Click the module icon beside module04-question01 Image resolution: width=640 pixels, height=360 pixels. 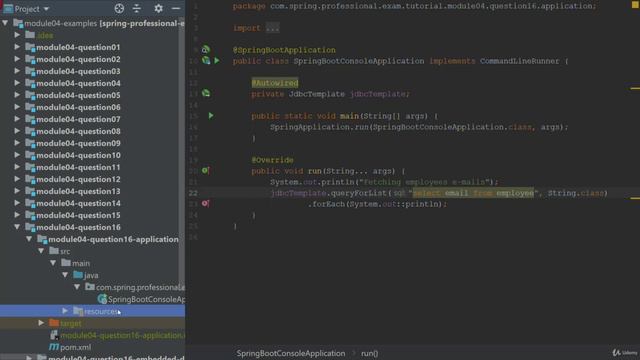point(30,47)
